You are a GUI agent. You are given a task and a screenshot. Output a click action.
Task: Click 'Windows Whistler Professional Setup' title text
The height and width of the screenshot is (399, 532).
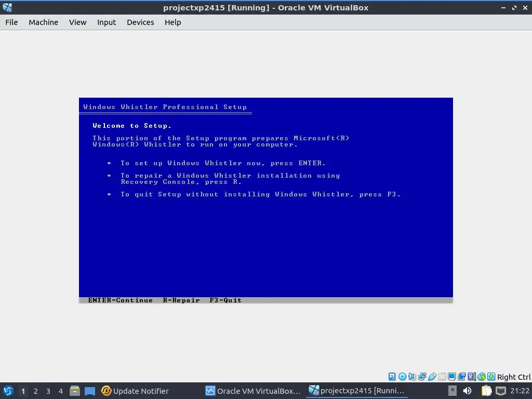coord(165,107)
